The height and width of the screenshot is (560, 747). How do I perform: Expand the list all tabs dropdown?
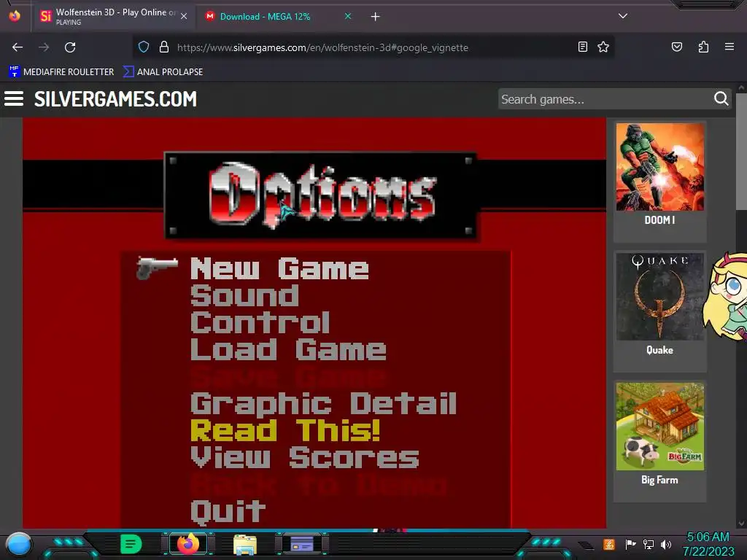tap(623, 16)
